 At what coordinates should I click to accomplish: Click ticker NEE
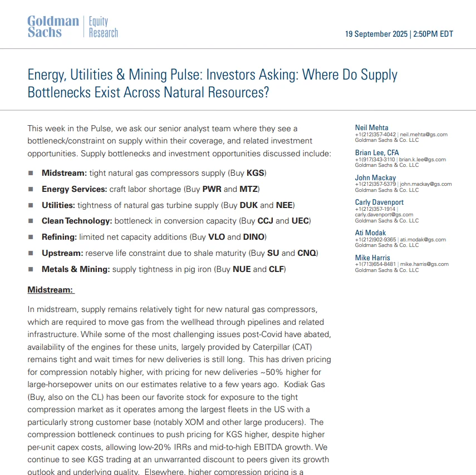[x=284, y=205]
